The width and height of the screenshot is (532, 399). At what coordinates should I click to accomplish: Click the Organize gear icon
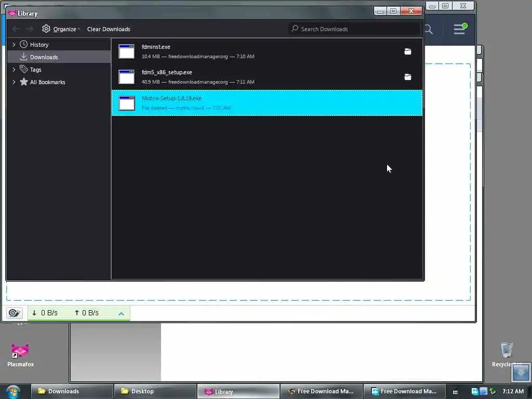[x=46, y=29]
